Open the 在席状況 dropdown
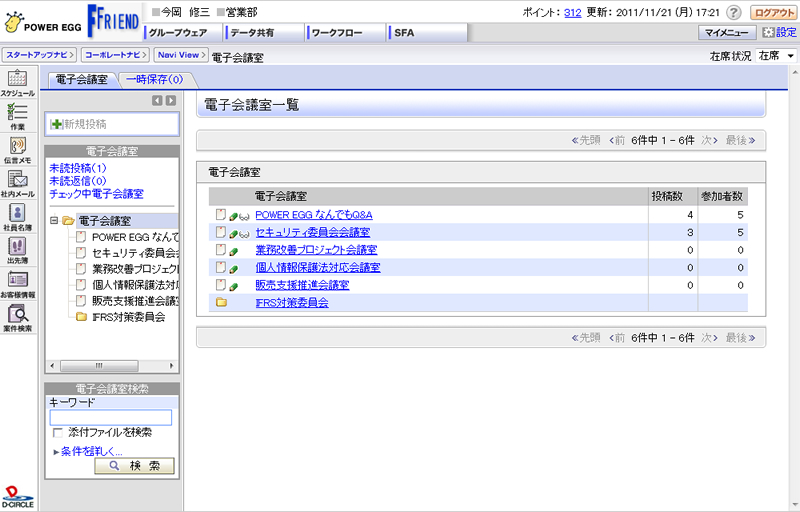The width and height of the screenshot is (800, 512). [x=776, y=56]
